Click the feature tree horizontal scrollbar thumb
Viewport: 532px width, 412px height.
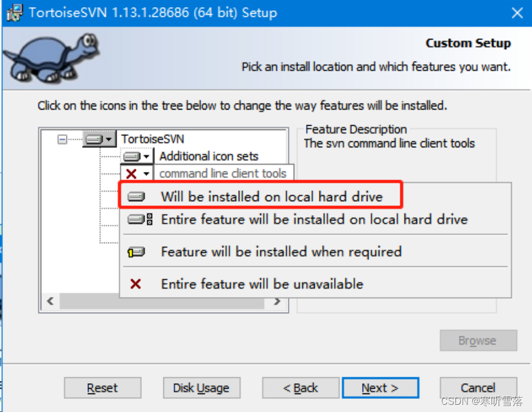point(162,301)
